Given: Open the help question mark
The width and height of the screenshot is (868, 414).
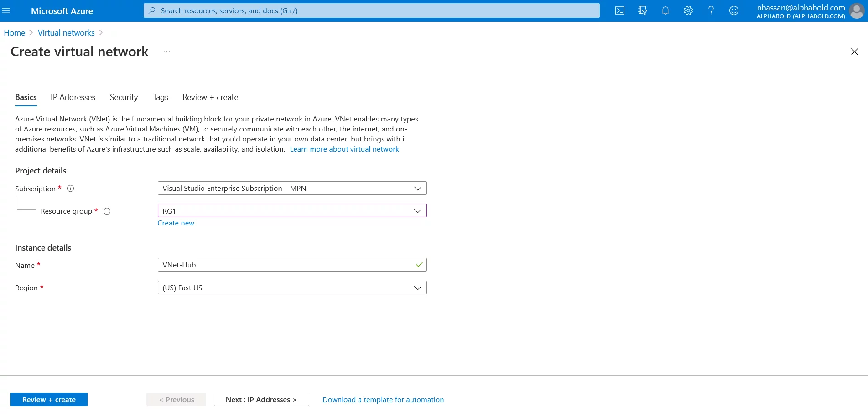Looking at the screenshot, I should click(711, 10).
